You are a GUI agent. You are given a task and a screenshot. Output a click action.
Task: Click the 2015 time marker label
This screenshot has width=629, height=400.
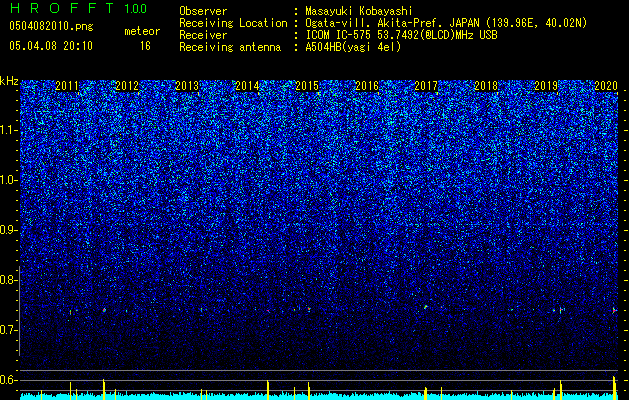point(307,86)
